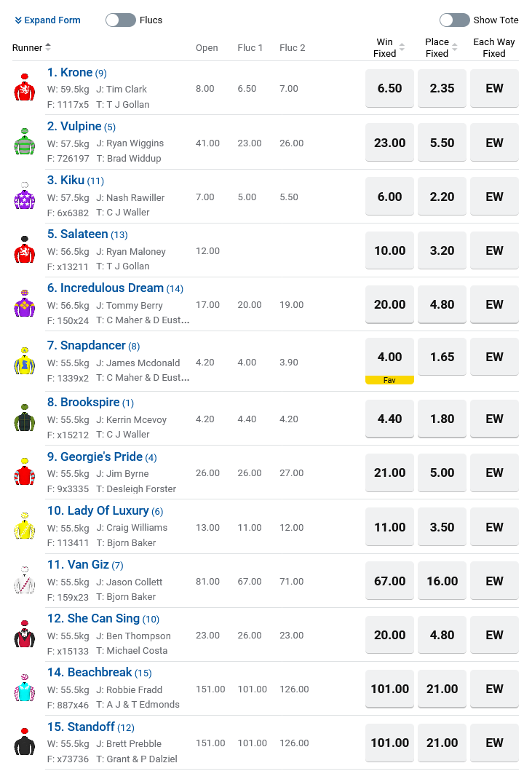Click Brookspire's dark green silks icon
Image resolution: width=532 pixels, height=771 pixels.
point(25,418)
